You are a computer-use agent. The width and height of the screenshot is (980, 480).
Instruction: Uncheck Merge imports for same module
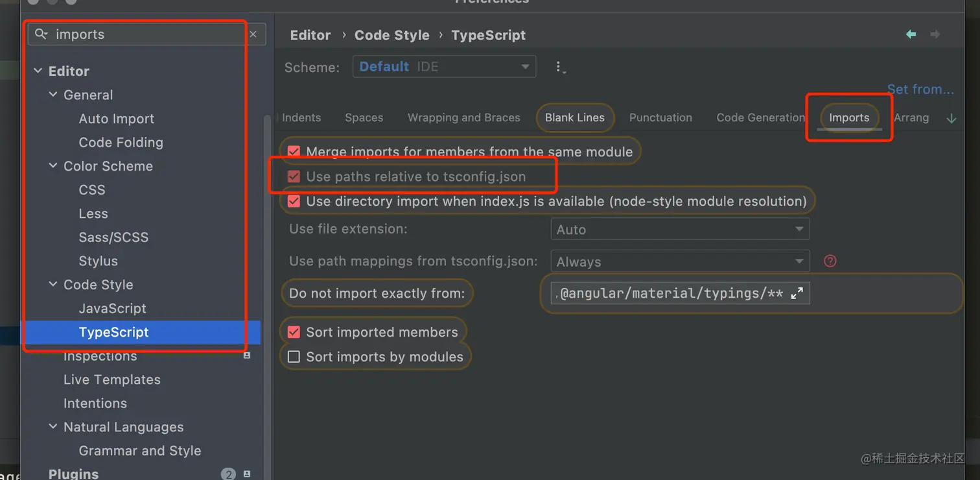coord(294,152)
